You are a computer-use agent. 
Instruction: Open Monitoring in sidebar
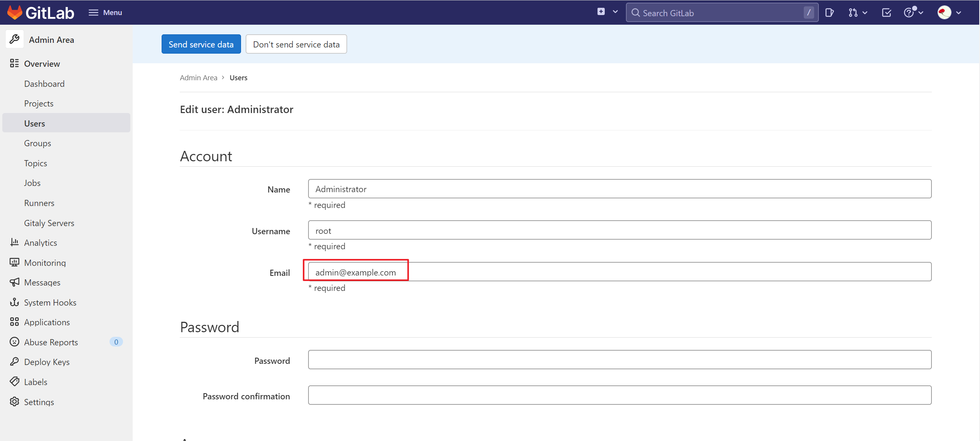click(x=45, y=263)
